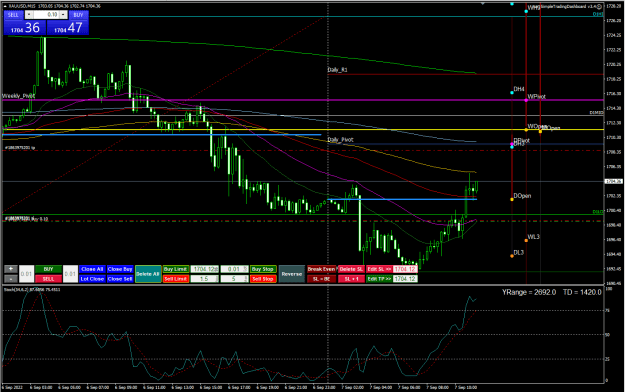The image size is (625, 392).
Task: Click the chart shift triangle marker at top
Action: pyautogui.click(x=483, y=4)
